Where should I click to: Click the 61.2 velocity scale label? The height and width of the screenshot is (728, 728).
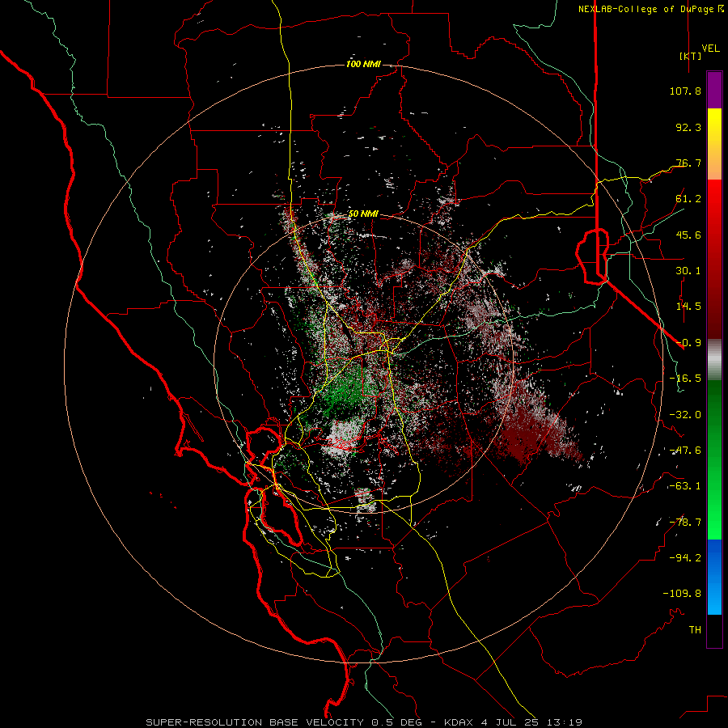[x=688, y=199]
